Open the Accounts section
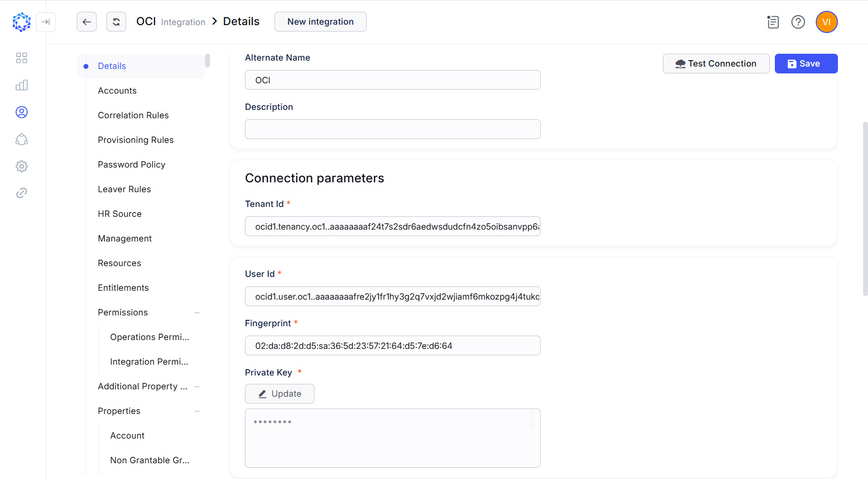Image resolution: width=868 pixels, height=479 pixels. [x=117, y=91]
